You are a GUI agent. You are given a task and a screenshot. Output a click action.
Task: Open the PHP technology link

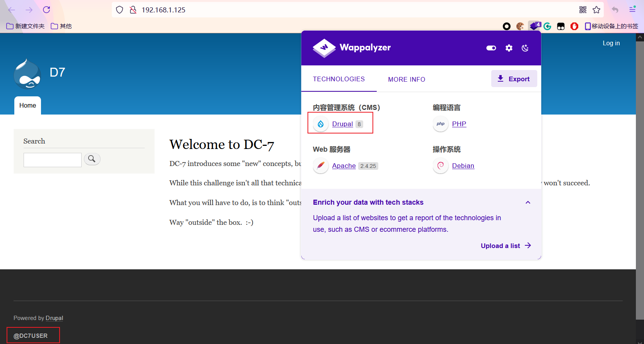(x=459, y=124)
